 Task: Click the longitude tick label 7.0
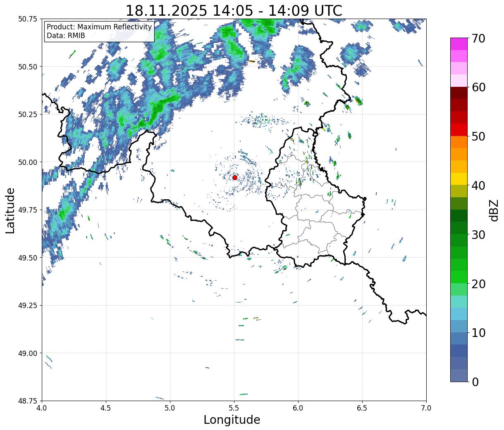tap(426, 408)
